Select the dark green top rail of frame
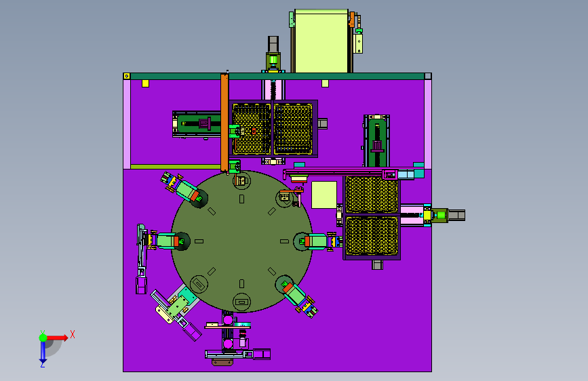The height and width of the screenshot is (381, 588). [x=277, y=77]
